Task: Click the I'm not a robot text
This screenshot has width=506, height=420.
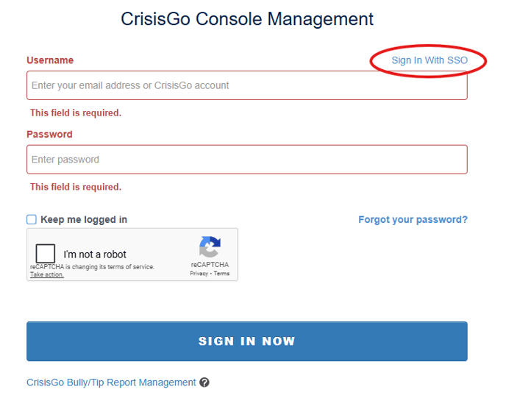Action: (95, 255)
